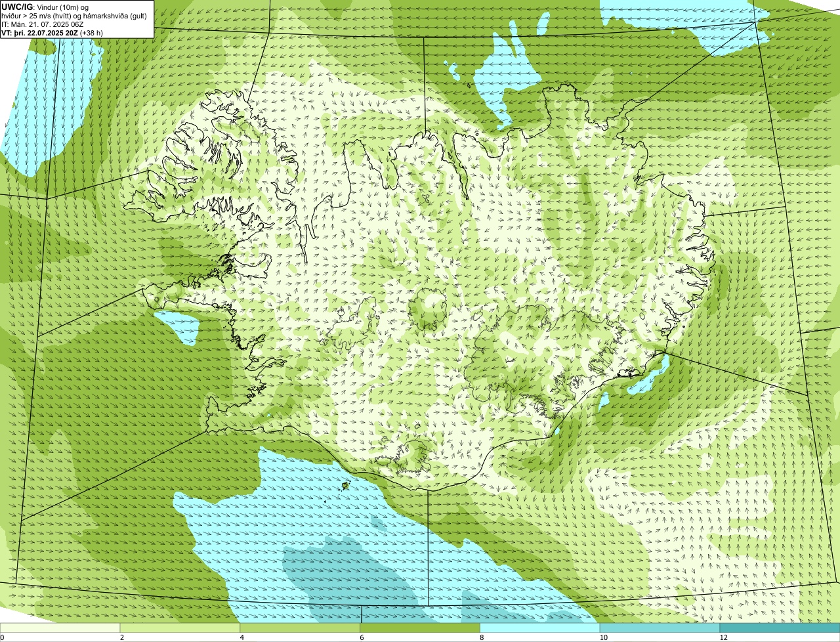Pick the 4–6 m/s green legend segment

pyautogui.click(x=301, y=628)
